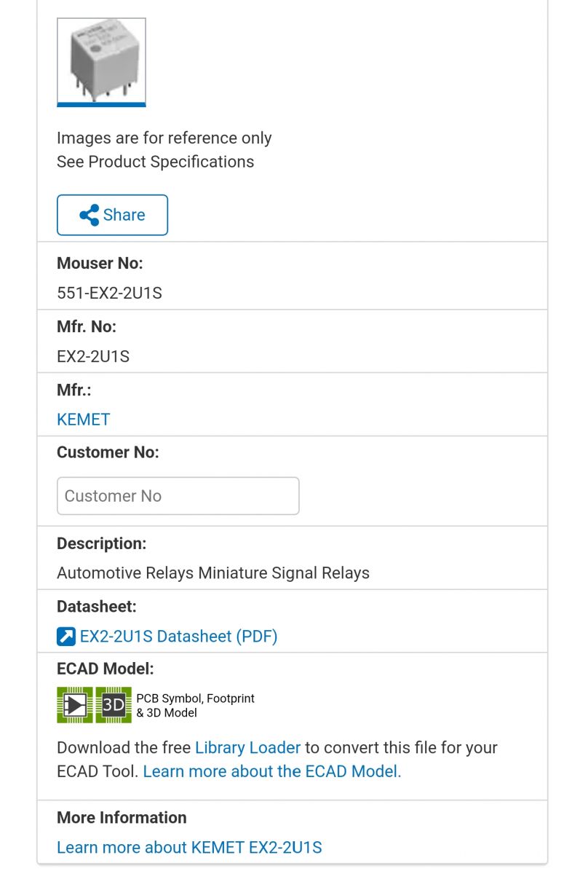Click the blue datasheet arrow icon

click(66, 637)
